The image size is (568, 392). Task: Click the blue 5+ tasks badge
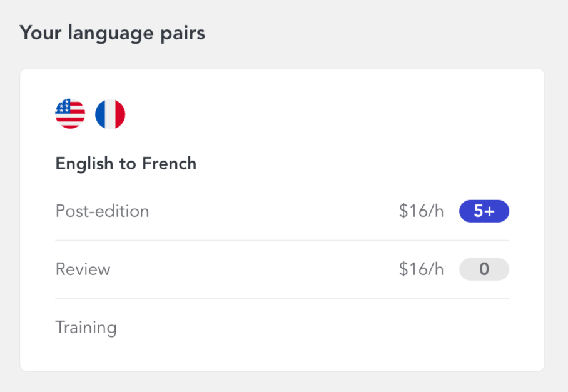484,211
